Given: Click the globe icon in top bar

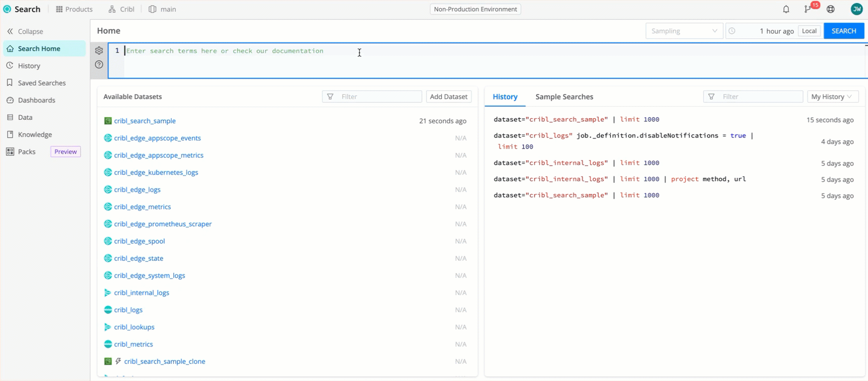Looking at the screenshot, I should [x=831, y=9].
